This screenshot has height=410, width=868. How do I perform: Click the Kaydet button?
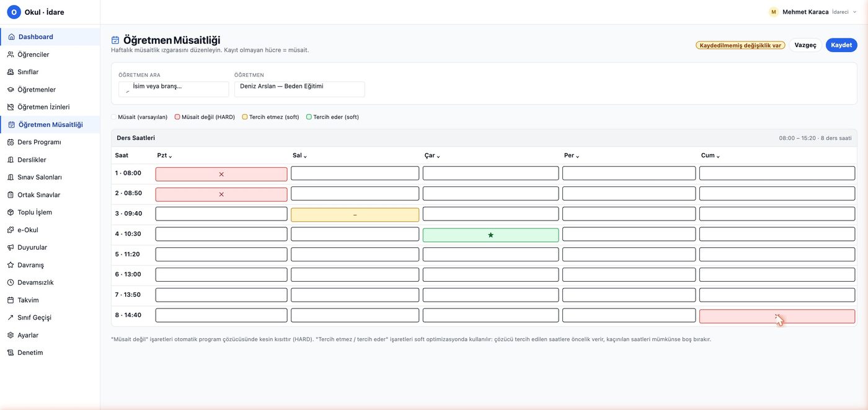(x=841, y=45)
